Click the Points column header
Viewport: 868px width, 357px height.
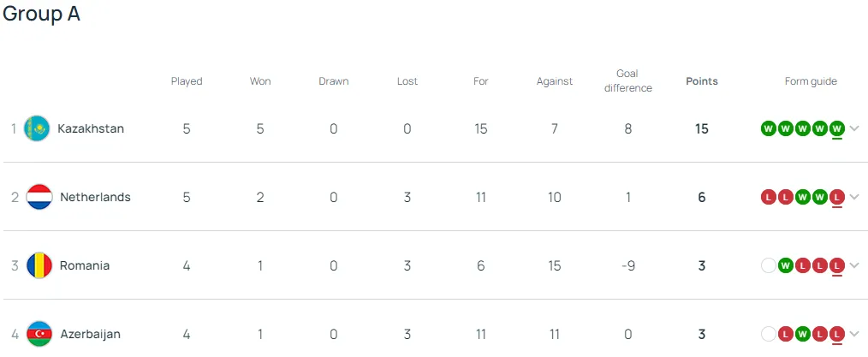[x=701, y=81]
